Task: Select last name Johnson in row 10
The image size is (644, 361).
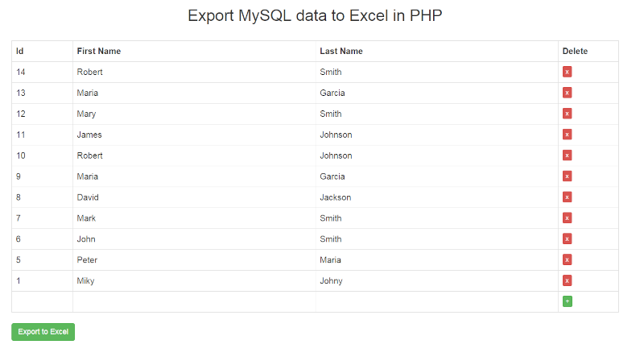Action: 336,156
